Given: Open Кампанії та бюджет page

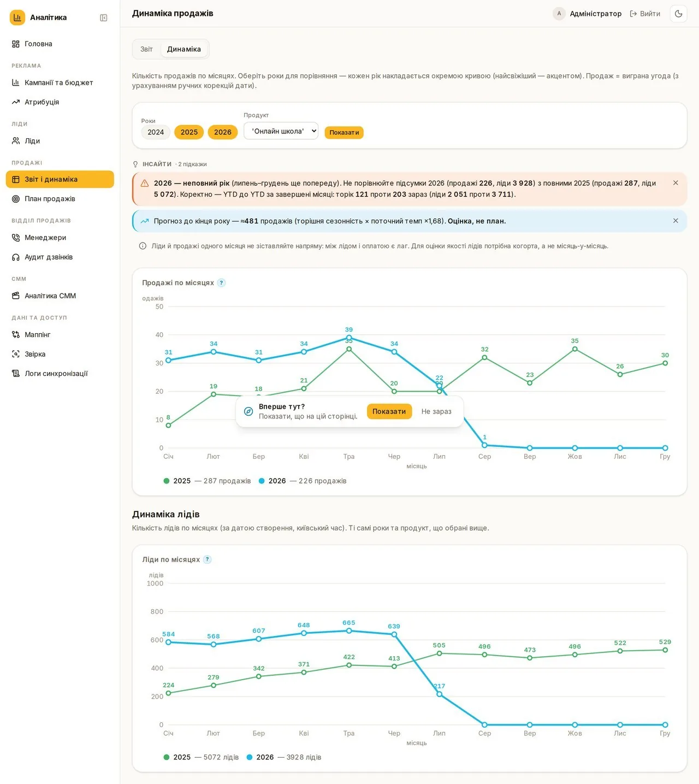Looking at the screenshot, I should [x=60, y=82].
